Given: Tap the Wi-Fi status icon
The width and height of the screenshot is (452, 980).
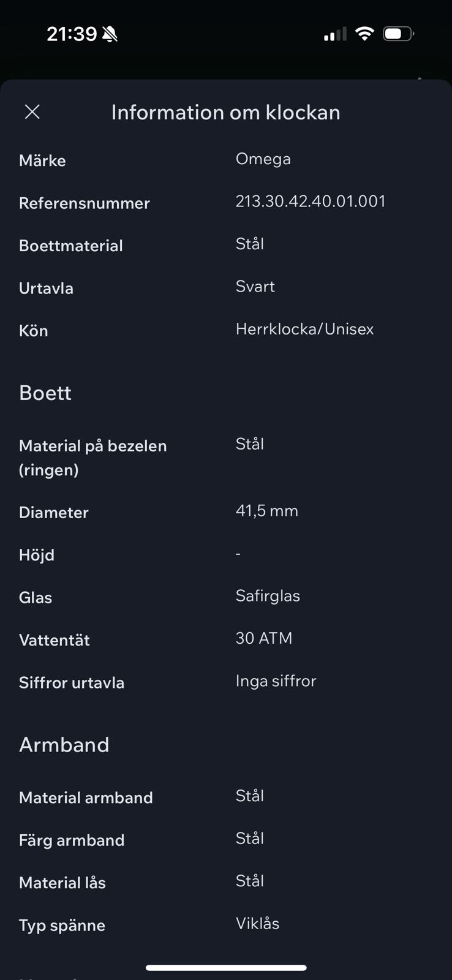Looking at the screenshot, I should 364,34.
